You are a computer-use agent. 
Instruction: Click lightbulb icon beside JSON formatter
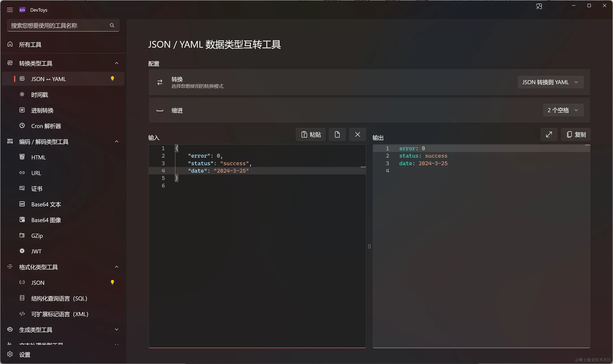pos(112,282)
